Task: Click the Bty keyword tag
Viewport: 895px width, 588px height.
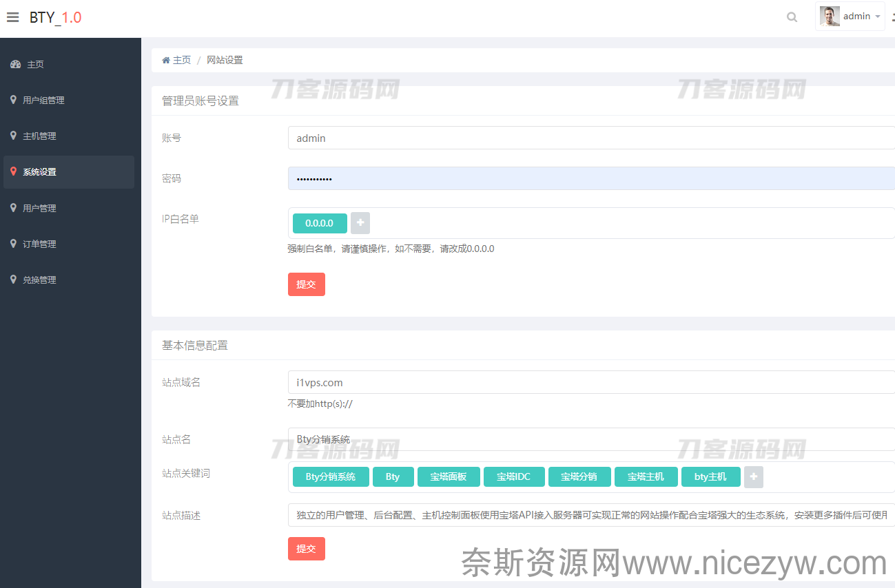Action: tap(393, 476)
